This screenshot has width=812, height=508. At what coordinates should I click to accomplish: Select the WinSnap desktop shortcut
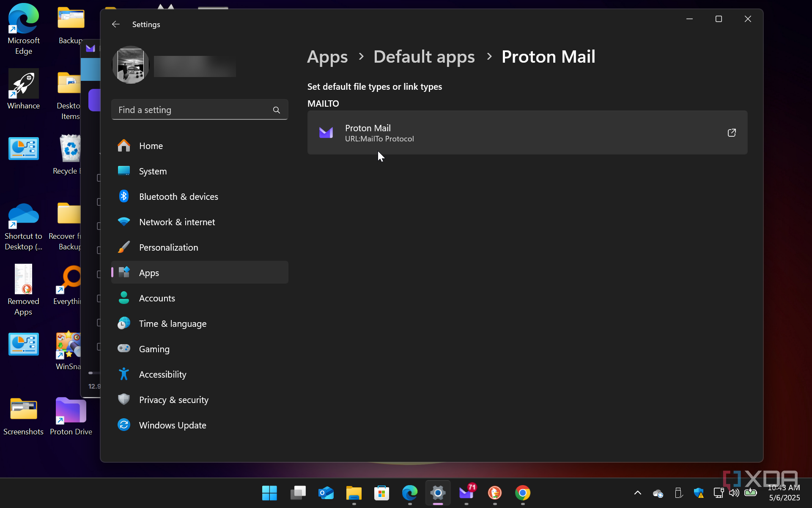click(69, 351)
